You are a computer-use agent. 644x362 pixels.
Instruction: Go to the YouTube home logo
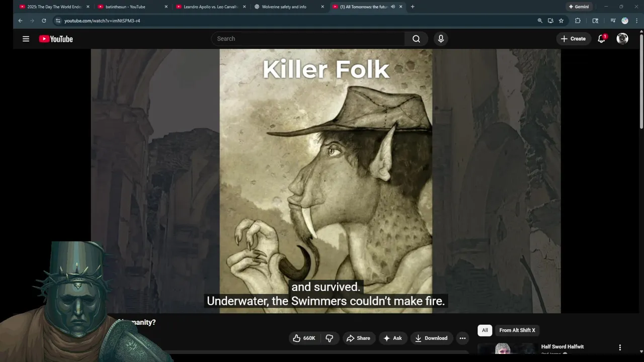(56, 39)
